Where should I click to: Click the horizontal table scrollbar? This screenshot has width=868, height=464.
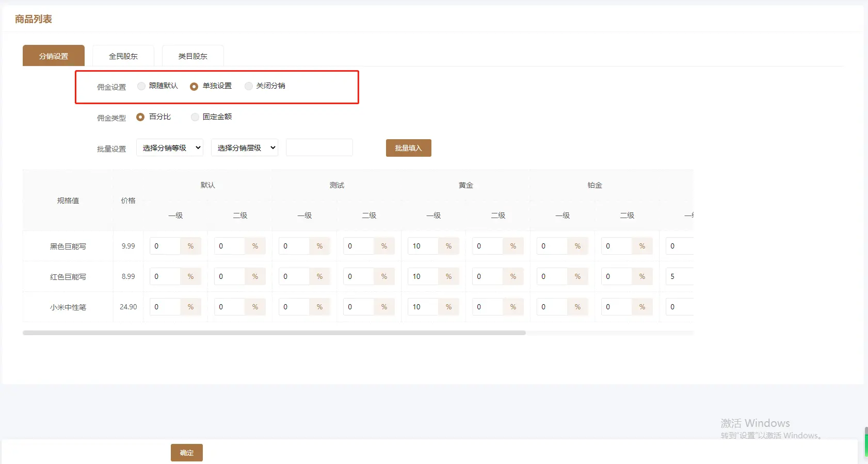coord(274,333)
